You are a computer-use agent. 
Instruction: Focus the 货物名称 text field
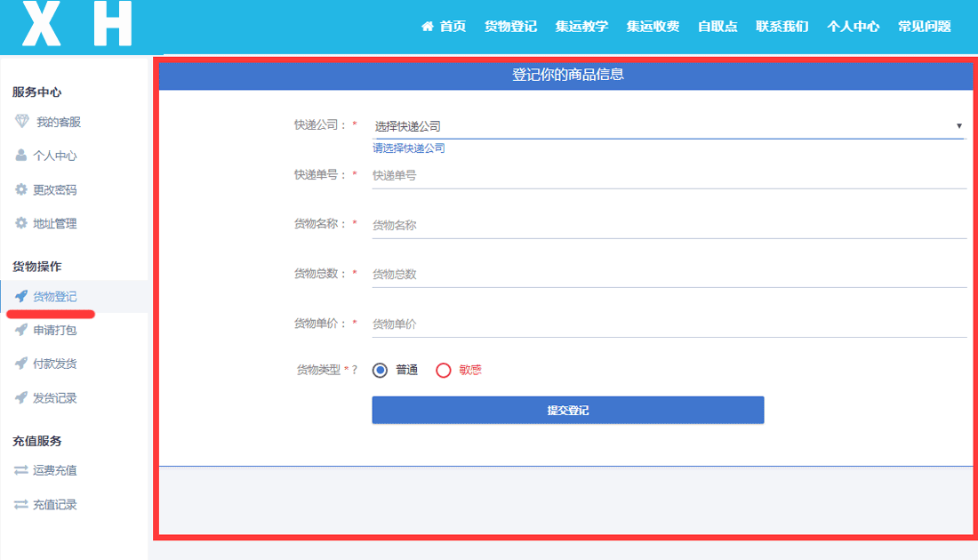pyautogui.click(x=667, y=226)
